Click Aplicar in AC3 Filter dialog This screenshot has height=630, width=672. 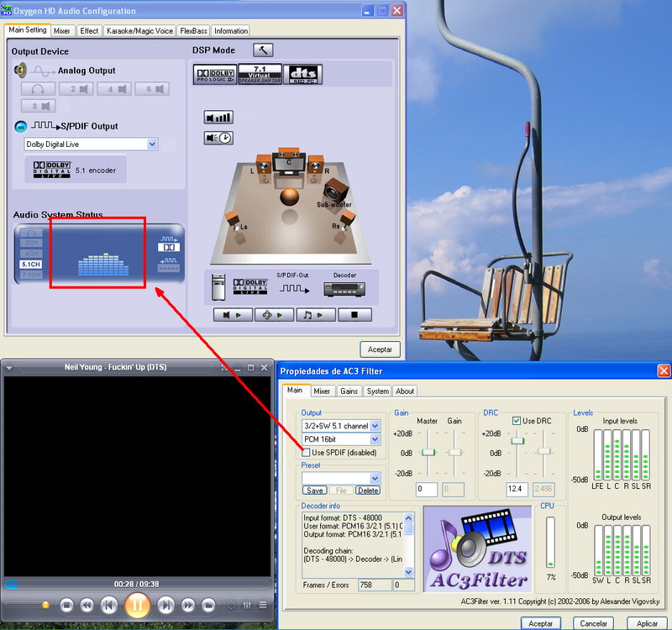[647, 623]
